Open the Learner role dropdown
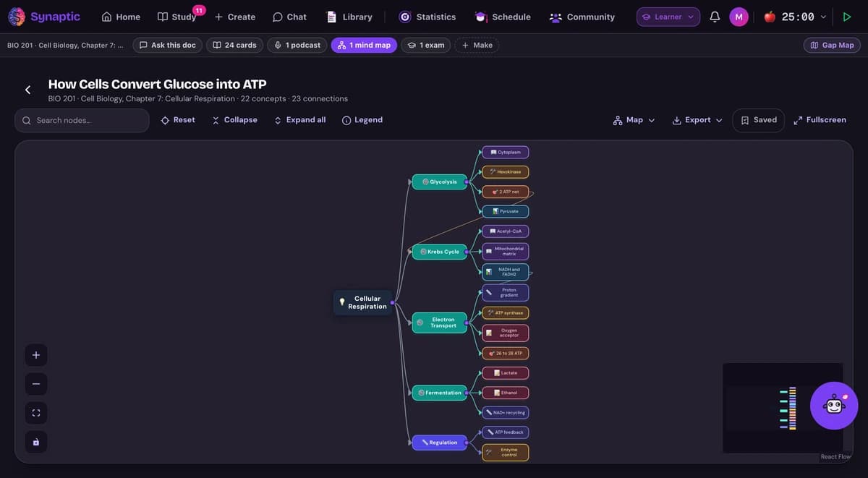The image size is (868, 478). click(x=668, y=17)
